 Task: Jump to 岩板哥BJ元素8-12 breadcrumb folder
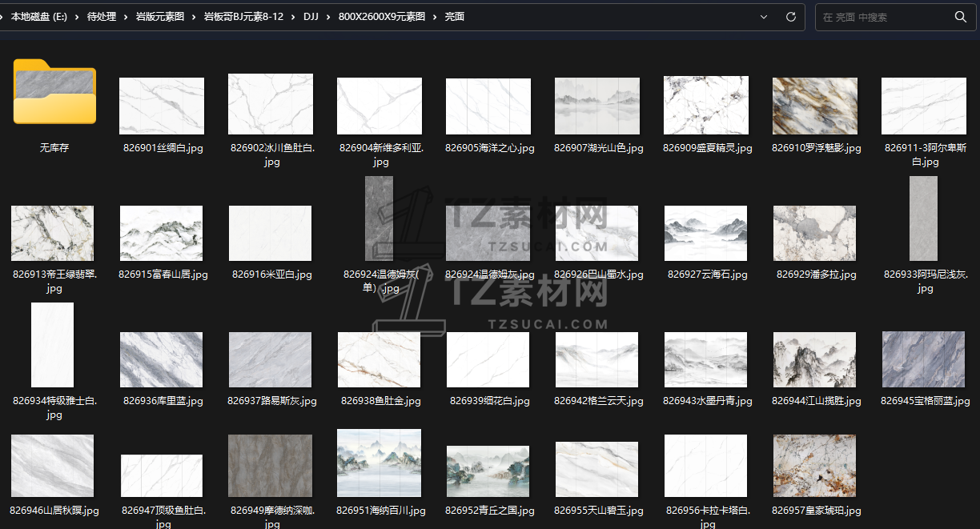243,17
